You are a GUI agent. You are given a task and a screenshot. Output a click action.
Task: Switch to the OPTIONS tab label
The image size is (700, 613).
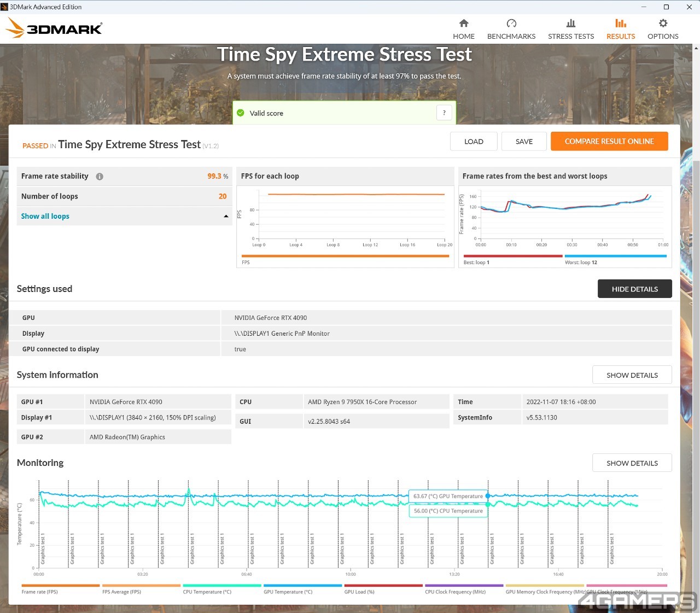click(x=663, y=36)
